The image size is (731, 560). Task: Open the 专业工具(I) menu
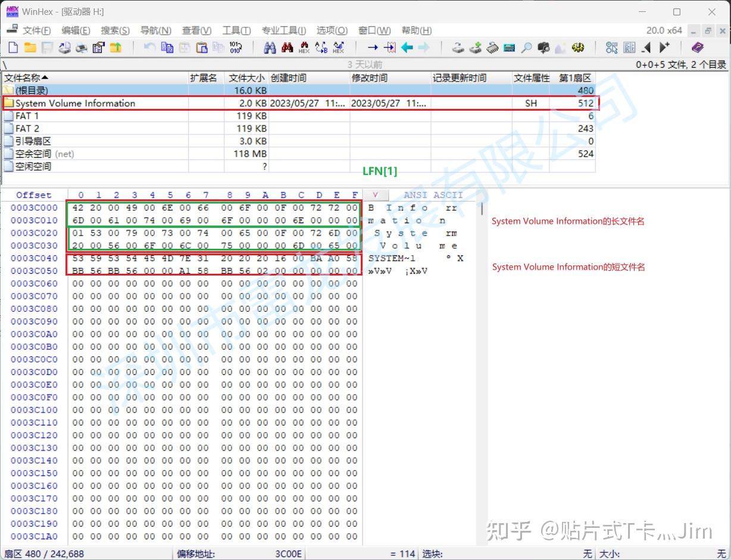click(x=283, y=30)
